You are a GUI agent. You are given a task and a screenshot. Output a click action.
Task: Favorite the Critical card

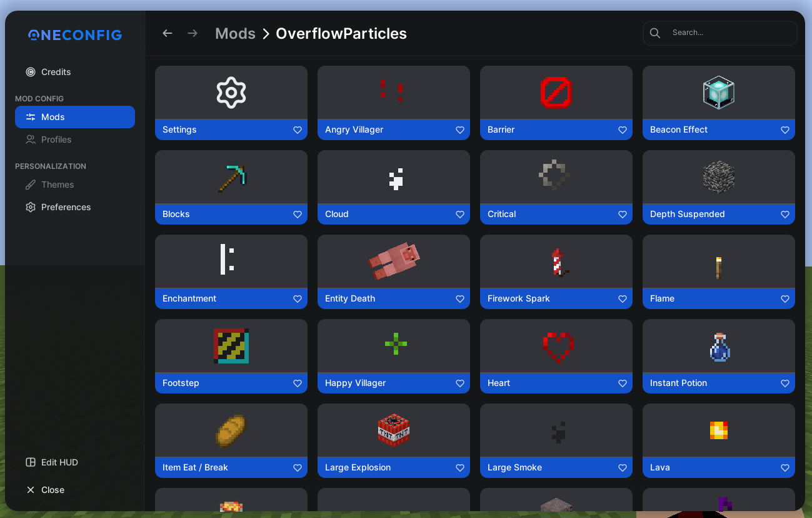click(x=623, y=215)
